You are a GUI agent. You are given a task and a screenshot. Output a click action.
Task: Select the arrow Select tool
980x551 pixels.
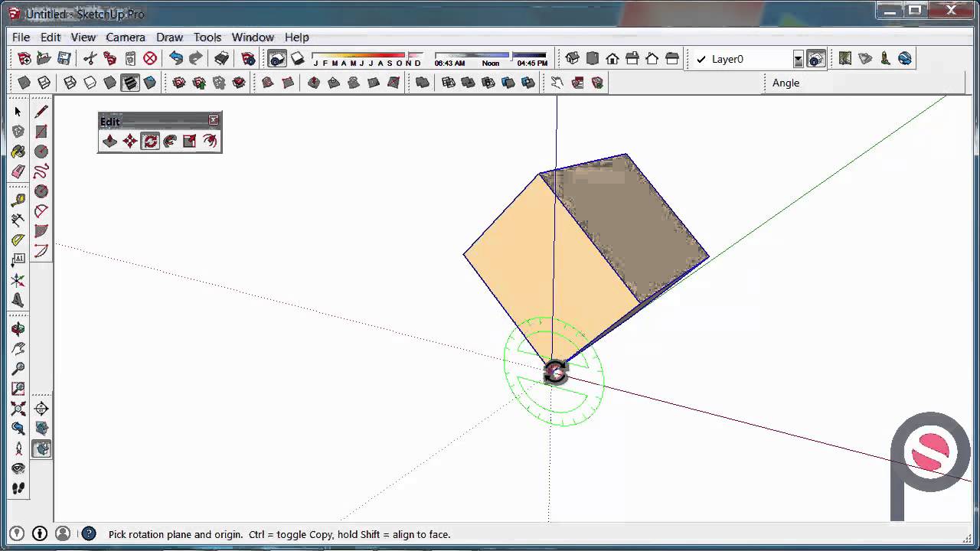coord(18,112)
